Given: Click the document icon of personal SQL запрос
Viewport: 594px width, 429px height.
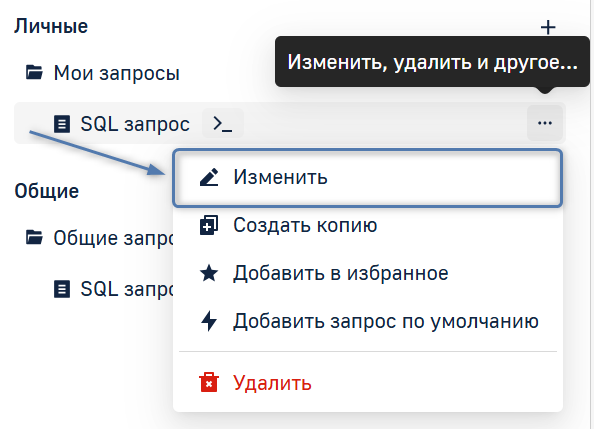Looking at the screenshot, I should click(62, 124).
